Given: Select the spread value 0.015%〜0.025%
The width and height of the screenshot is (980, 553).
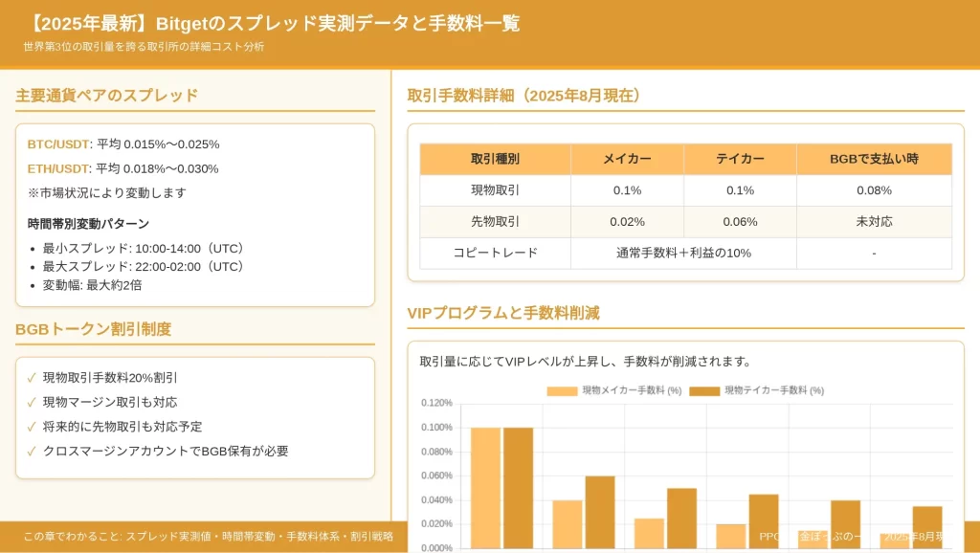Looking at the screenshot, I should (171, 144).
